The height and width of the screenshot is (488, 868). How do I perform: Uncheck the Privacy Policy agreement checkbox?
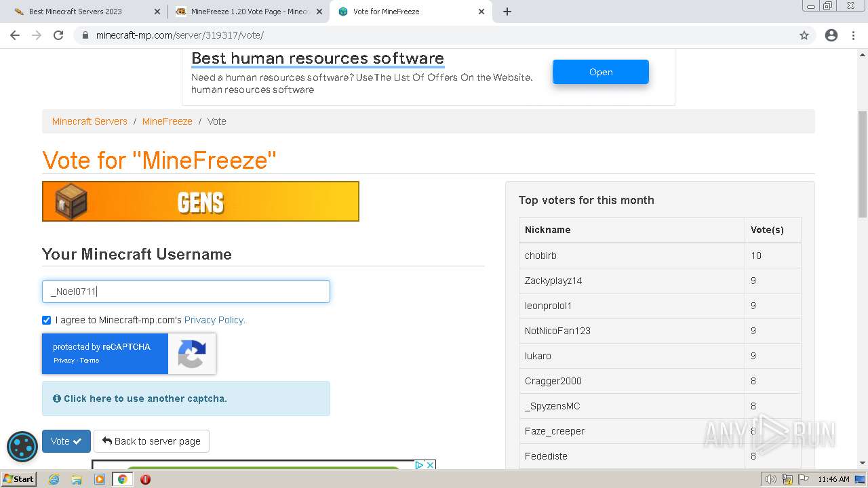pos(46,320)
